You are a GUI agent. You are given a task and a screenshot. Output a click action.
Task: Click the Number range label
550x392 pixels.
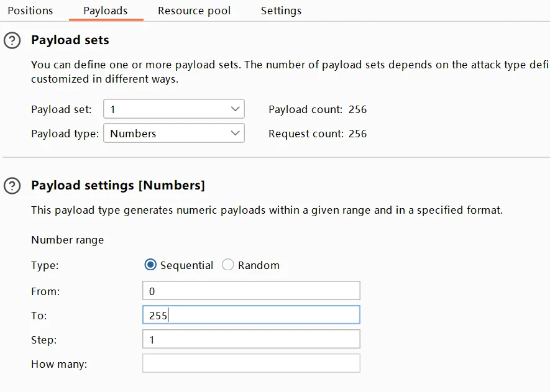coord(68,240)
